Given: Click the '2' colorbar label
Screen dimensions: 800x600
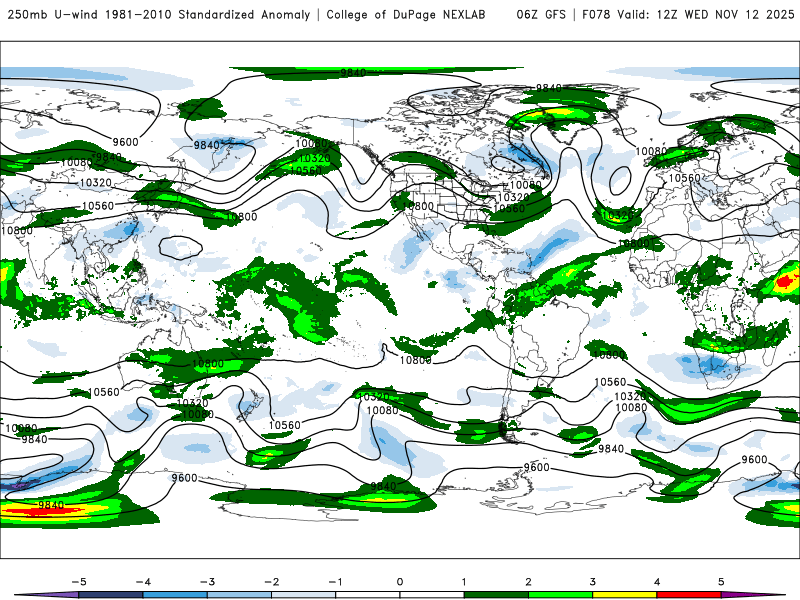Looking at the screenshot, I should click(x=528, y=582).
